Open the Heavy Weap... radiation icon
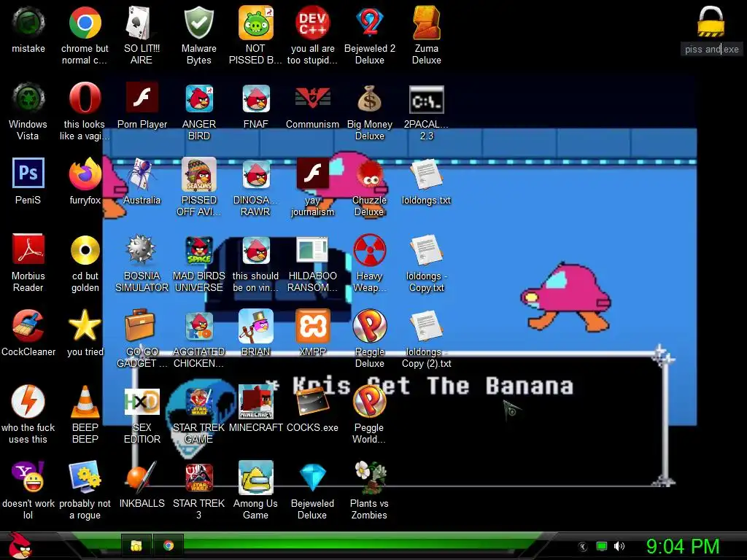Viewport: 747px width, 560px height. coord(370,250)
